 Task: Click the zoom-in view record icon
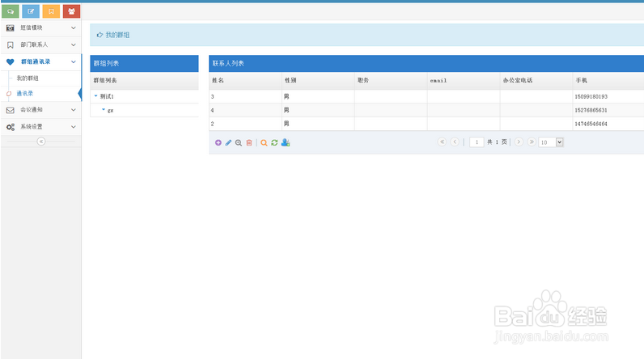(239, 143)
